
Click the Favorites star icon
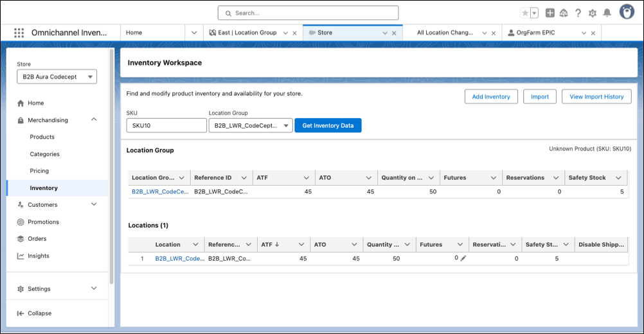click(525, 13)
